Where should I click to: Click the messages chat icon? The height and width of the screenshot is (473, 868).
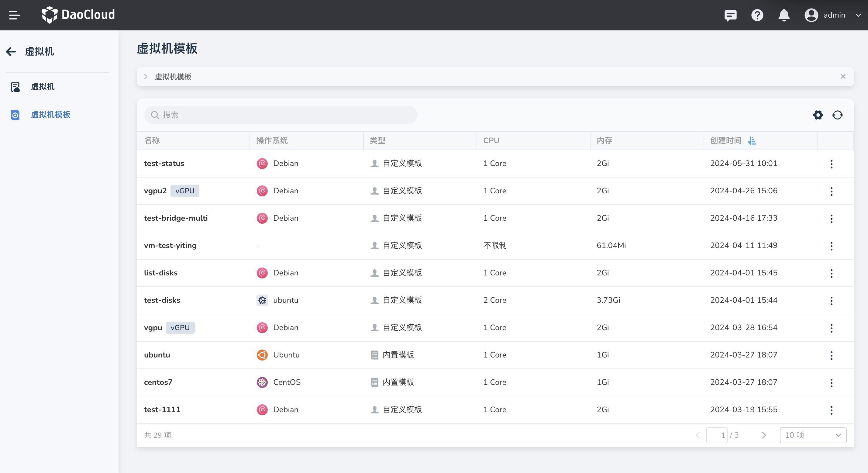point(730,15)
